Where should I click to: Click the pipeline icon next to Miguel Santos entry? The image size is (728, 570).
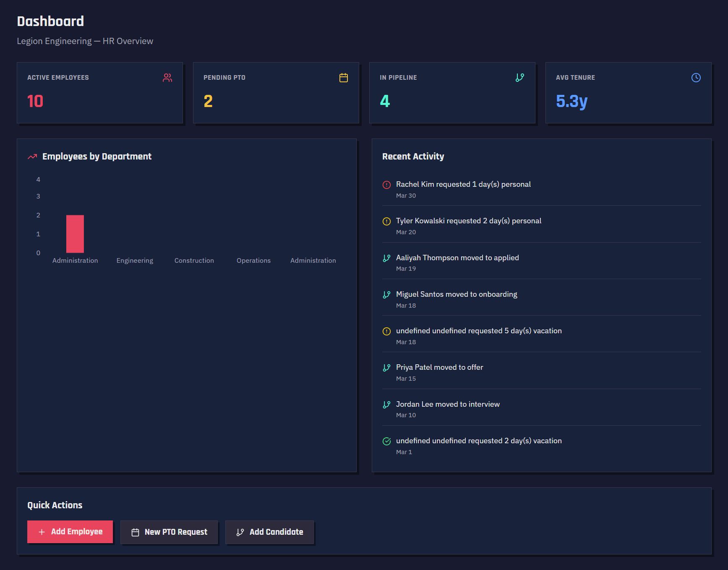(386, 294)
